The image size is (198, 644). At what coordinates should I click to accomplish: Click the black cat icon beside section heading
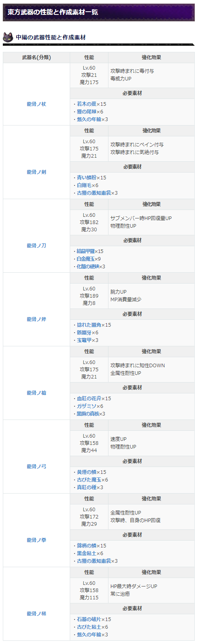click(x=8, y=37)
